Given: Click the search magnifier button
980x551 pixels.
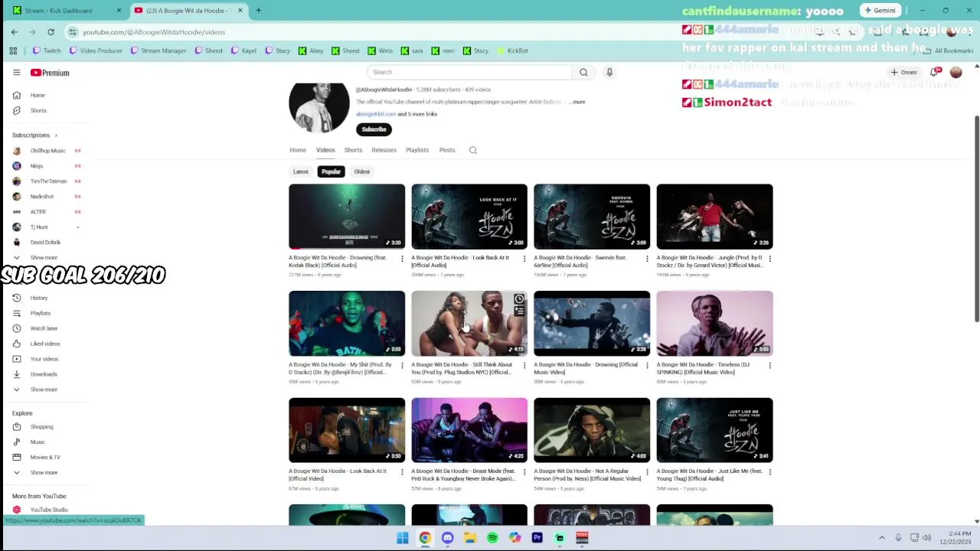Looking at the screenshot, I should pos(583,72).
